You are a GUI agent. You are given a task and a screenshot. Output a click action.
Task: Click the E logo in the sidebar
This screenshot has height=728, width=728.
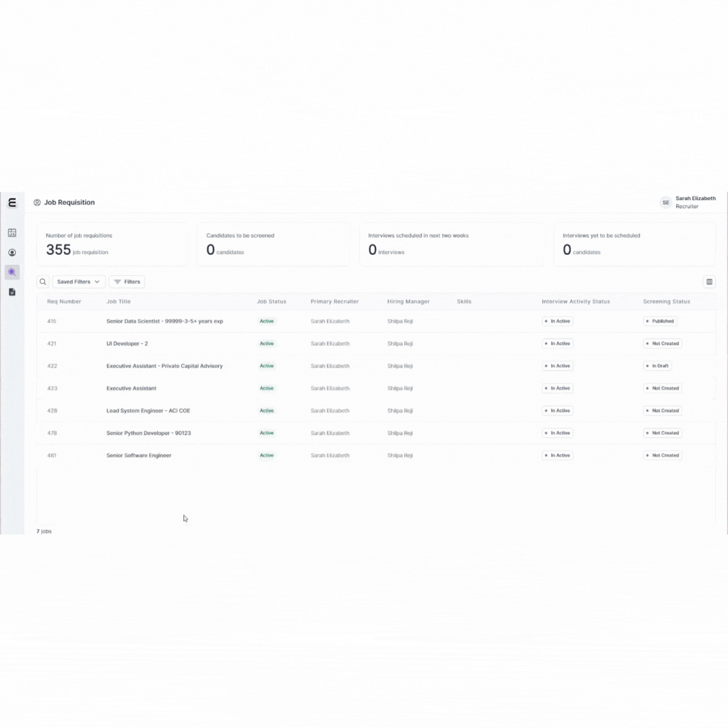coord(12,203)
